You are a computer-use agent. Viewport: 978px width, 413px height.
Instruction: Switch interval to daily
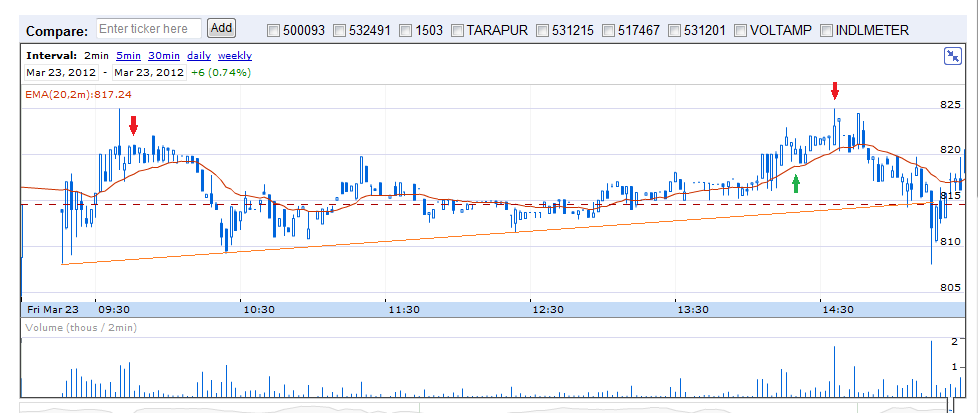tap(199, 56)
